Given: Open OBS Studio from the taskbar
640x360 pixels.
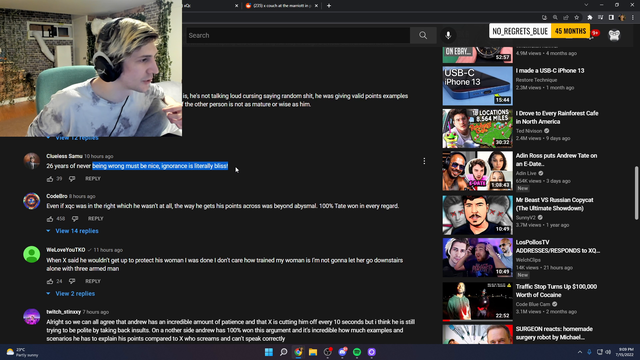Looking at the screenshot, I should (328, 352).
